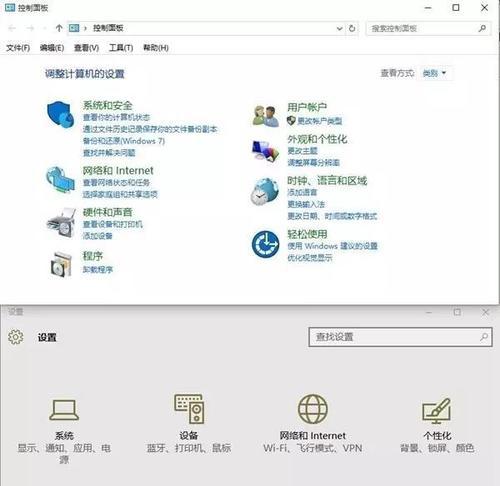Click the 用户帐户 heading link
Viewport: 500px width, 486px height.
[x=307, y=107]
